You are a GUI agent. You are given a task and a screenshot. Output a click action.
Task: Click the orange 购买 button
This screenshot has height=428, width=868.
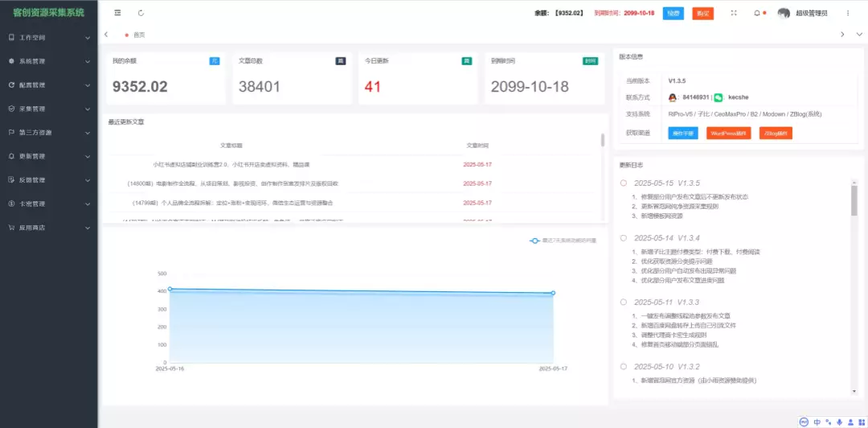pyautogui.click(x=702, y=13)
